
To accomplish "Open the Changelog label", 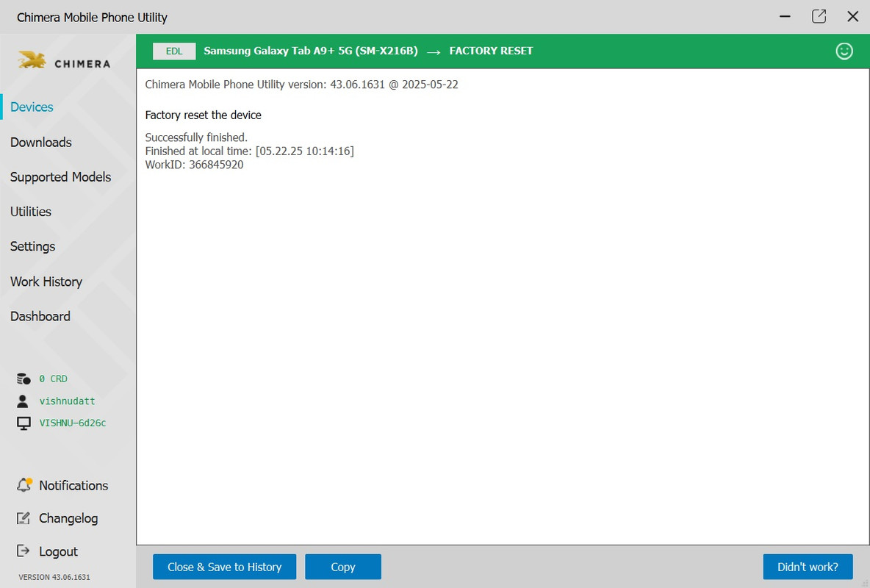I will [68, 519].
